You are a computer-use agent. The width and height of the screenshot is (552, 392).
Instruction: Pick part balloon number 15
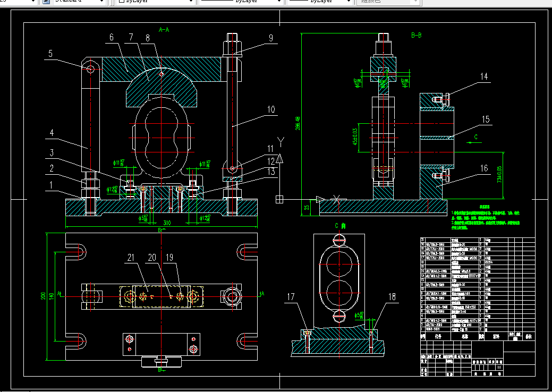click(486, 120)
